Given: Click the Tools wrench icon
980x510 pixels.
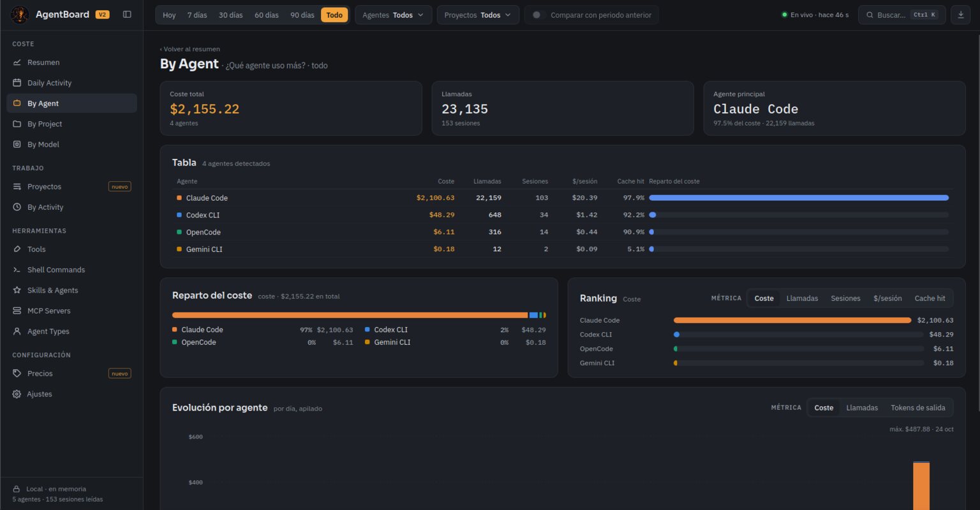Looking at the screenshot, I should pyautogui.click(x=17, y=249).
